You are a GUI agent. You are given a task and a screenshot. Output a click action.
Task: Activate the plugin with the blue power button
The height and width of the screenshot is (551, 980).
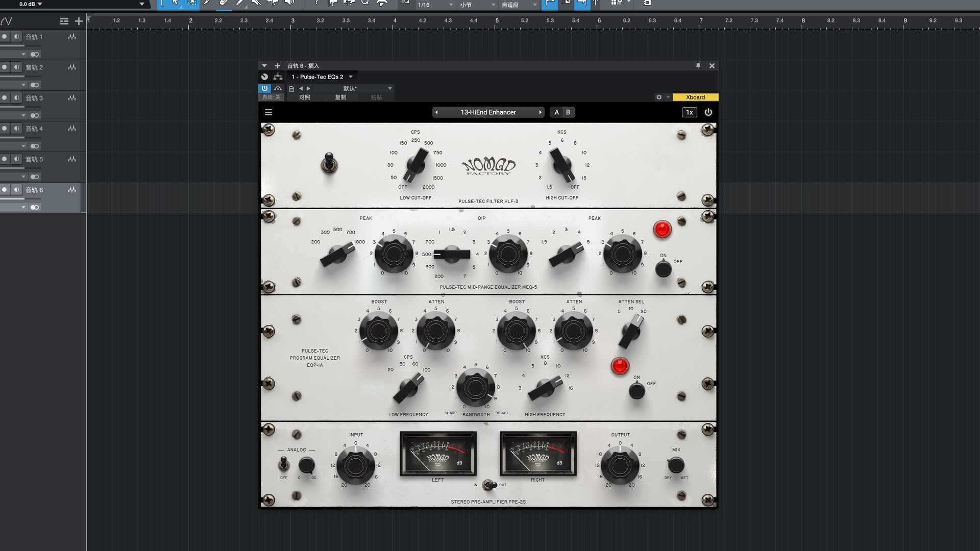click(x=264, y=88)
